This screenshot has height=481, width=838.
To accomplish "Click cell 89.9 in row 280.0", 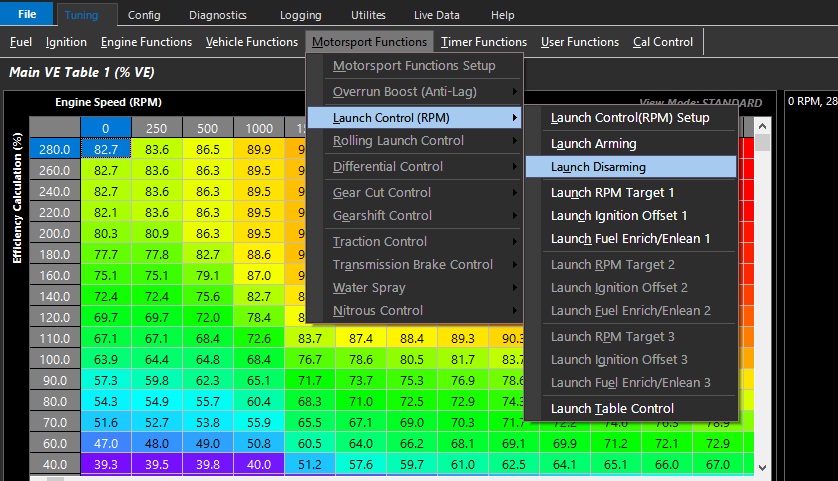I will pyautogui.click(x=259, y=149).
